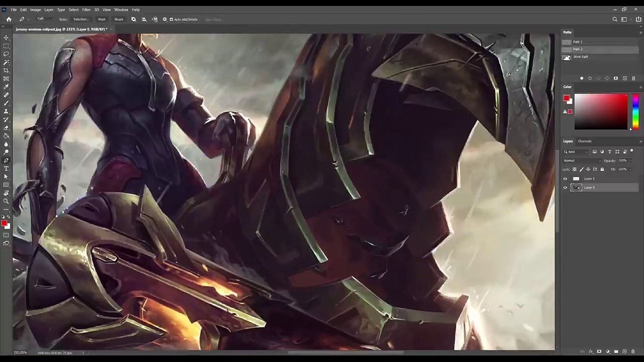
Task: Open the Filter menu
Action: click(87, 10)
